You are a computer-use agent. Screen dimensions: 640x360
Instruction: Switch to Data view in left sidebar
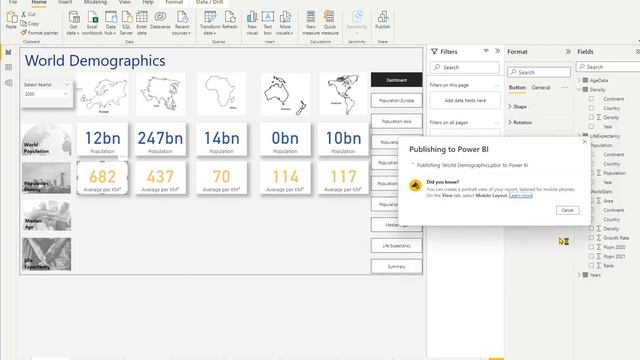click(9, 67)
